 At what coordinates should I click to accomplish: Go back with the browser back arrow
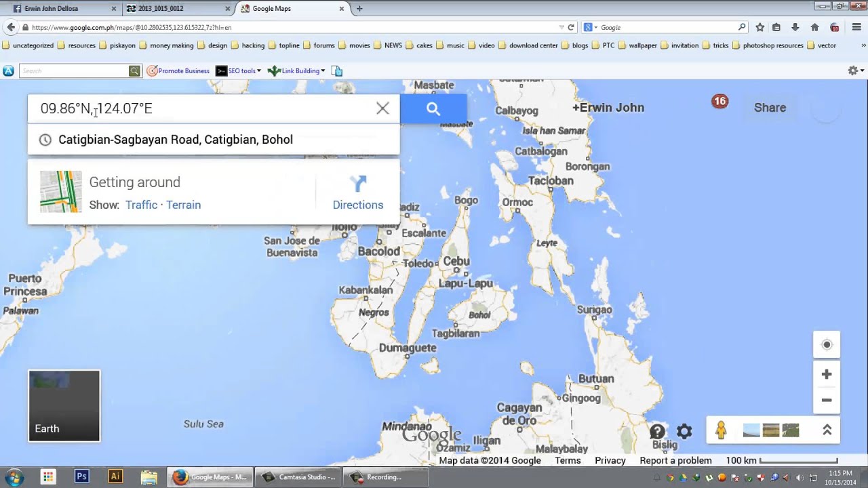(x=10, y=27)
